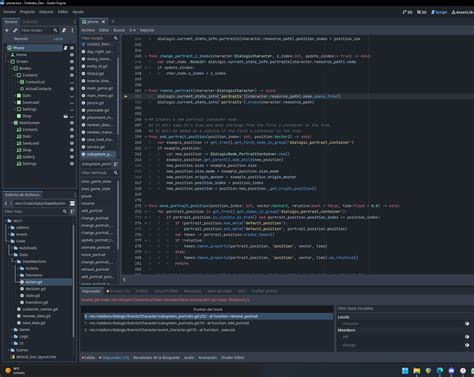The image size is (474, 377).
Task: Click the Filter Nodes input field
Action: click(x=39, y=30)
